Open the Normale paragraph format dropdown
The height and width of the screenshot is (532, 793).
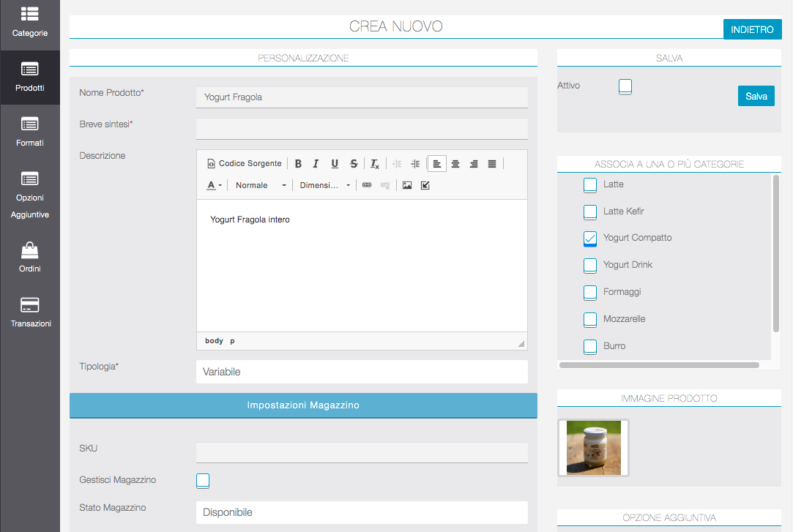click(x=260, y=186)
